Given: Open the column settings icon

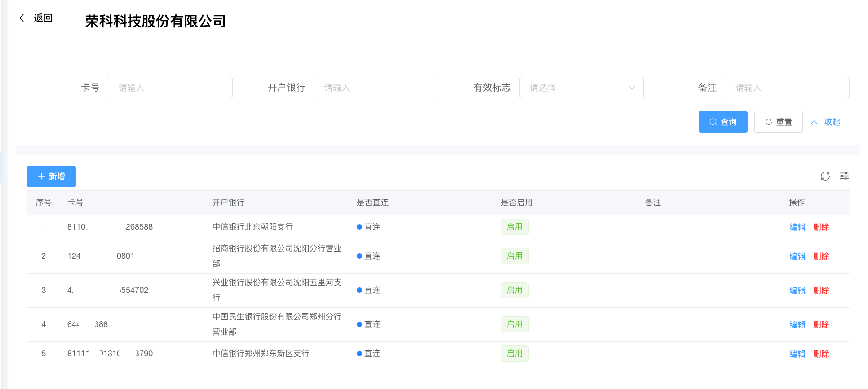Looking at the screenshot, I should pos(844,176).
